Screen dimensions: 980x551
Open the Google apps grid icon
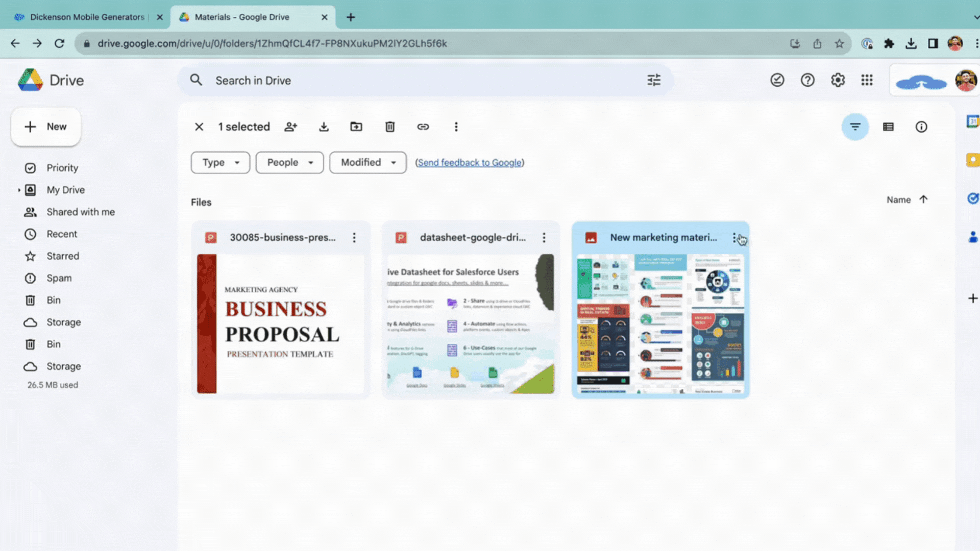(867, 80)
